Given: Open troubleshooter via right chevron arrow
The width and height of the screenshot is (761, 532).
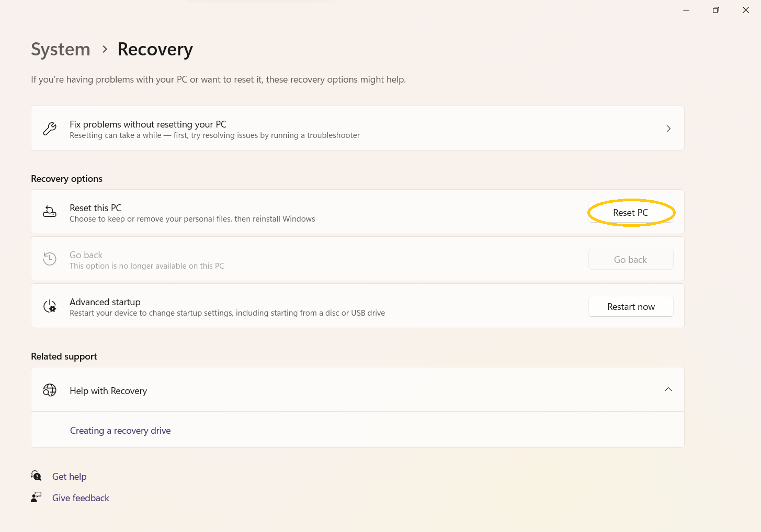Looking at the screenshot, I should (x=668, y=129).
